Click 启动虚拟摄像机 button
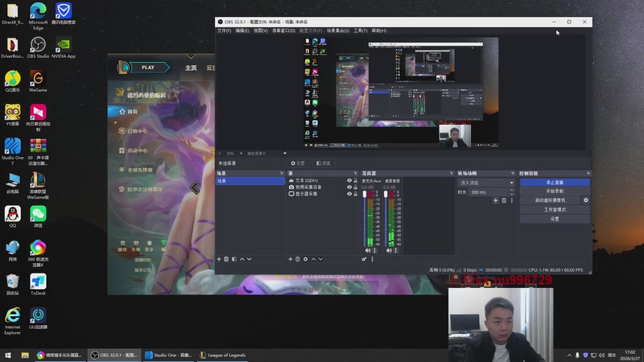This screenshot has height=362, width=644. click(551, 200)
